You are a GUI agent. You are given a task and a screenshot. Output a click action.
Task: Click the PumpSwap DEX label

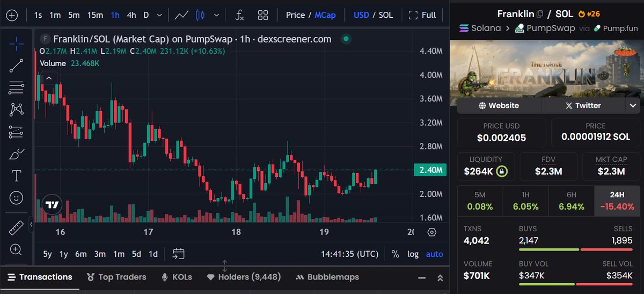pos(545,28)
